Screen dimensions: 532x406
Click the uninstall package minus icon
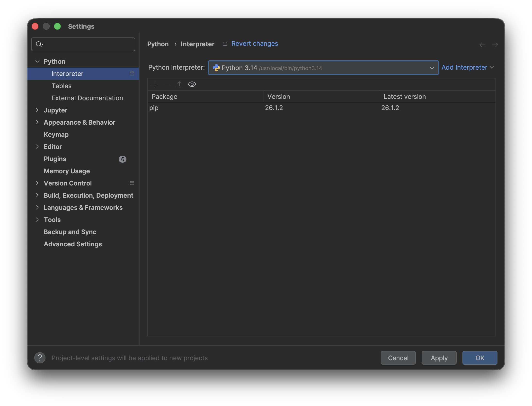point(167,84)
